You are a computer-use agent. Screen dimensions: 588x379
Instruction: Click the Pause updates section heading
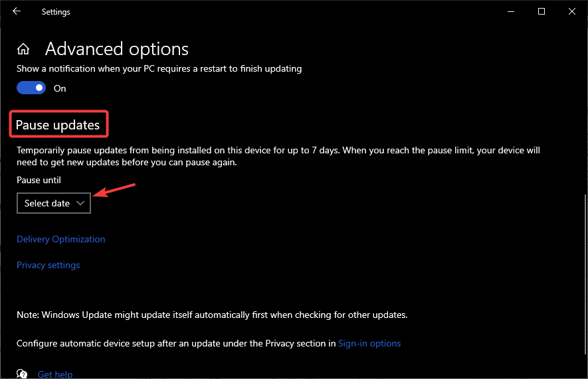[58, 125]
